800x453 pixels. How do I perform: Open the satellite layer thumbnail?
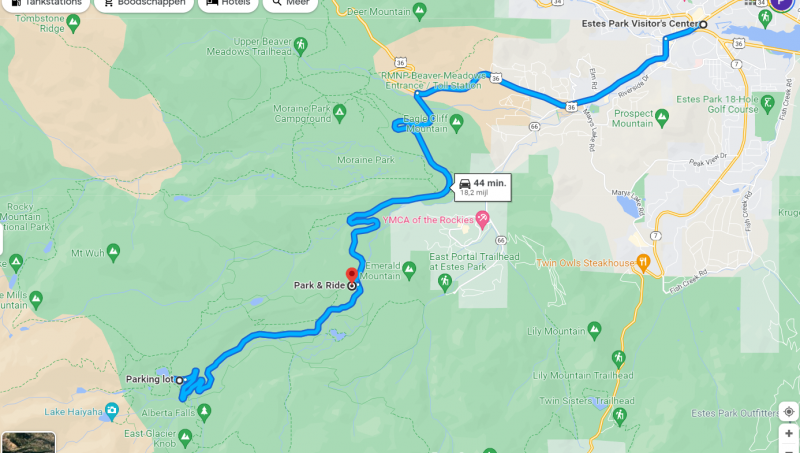pos(29,442)
